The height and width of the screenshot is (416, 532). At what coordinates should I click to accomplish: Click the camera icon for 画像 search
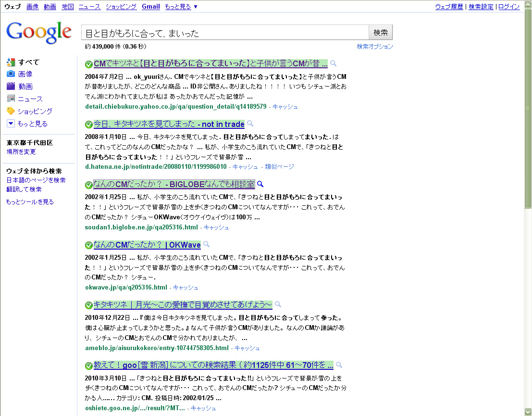click(11, 74)
